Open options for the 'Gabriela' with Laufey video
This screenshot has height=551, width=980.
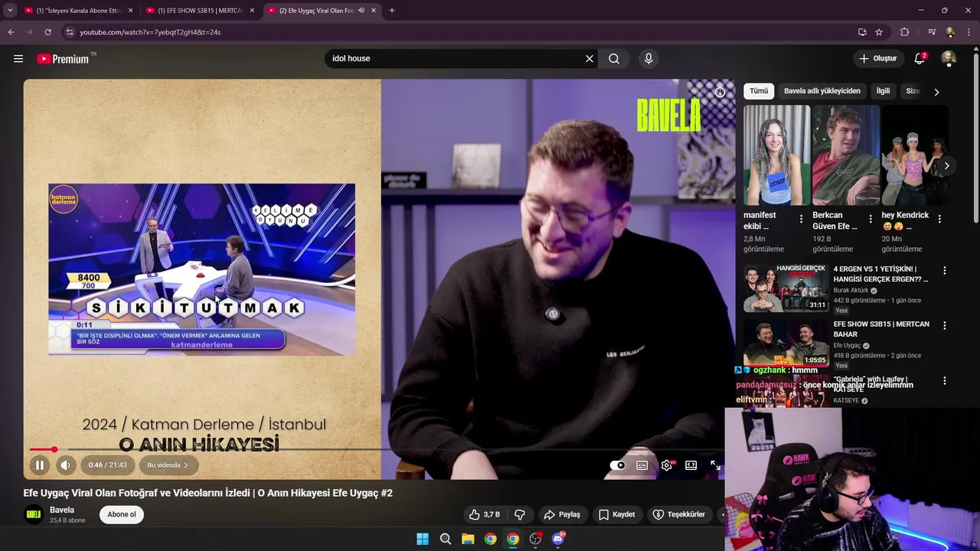[944, 381]
